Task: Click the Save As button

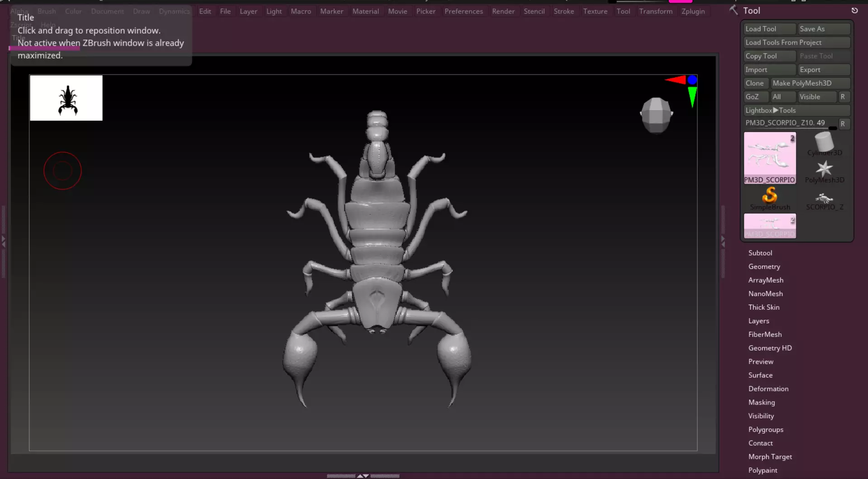Action: (x=824, y=29)
